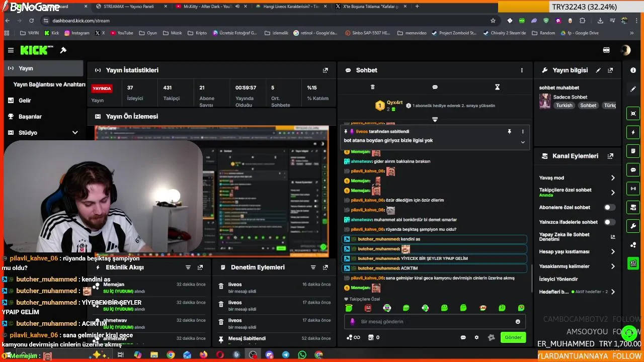This screenshot has height=362, width=644.
Task: Open Telegram from the Windows taskbar
Action: tap(286, 355)
